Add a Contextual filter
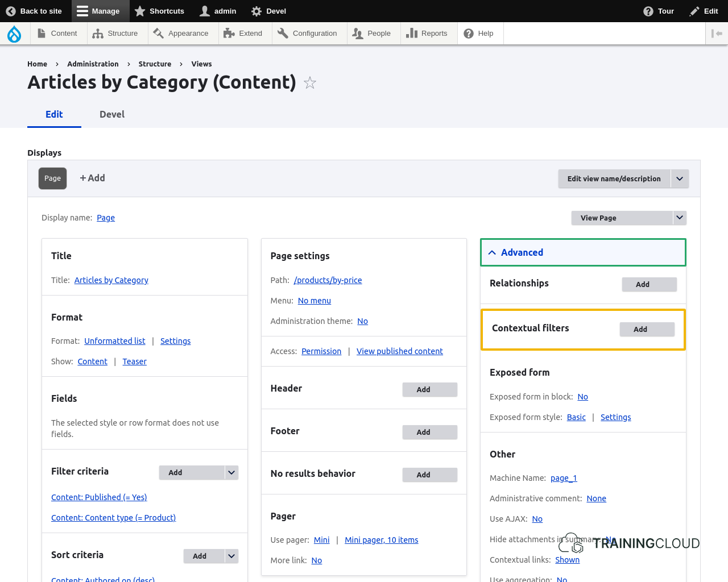The height and width of the screenshot is (582, 728). pos(647,329)
